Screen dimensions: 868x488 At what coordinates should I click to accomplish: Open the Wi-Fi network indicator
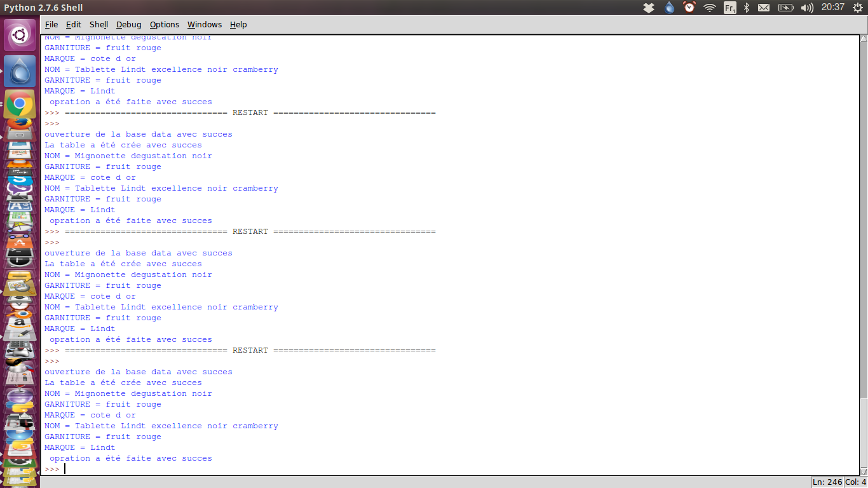click(x=710, y=8)
